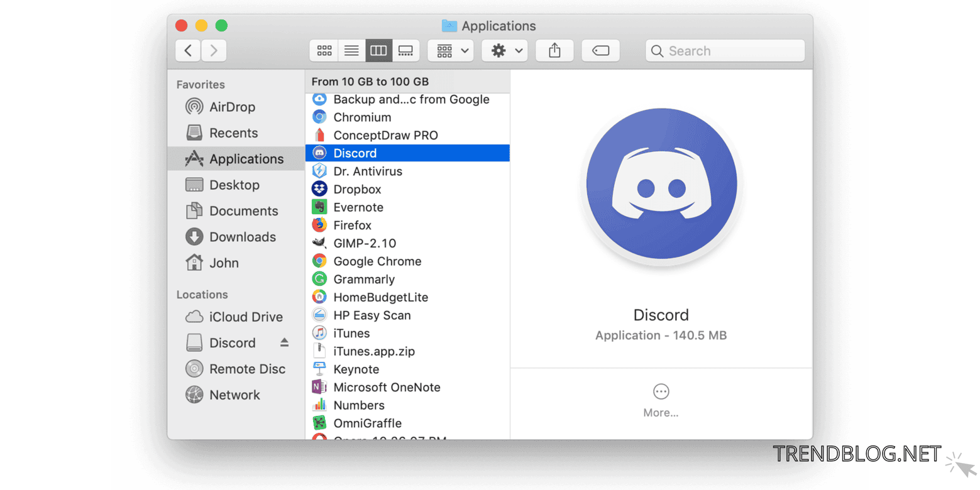Open the Action gear menu
Screen dimensions: 980x490
(504, 50)
